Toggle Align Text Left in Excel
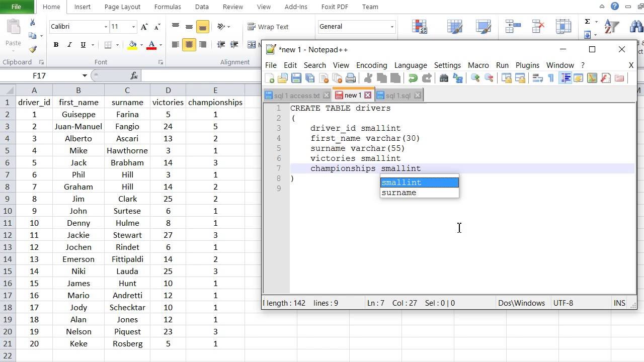This screenshot has width=644, height=362. click(176, 45)
